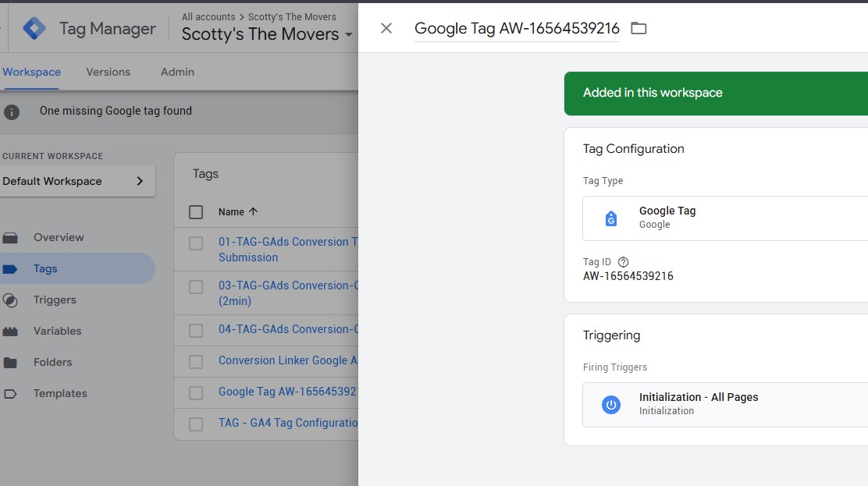Check the Conversion Linker row checkbox

(x=196, y=361)
